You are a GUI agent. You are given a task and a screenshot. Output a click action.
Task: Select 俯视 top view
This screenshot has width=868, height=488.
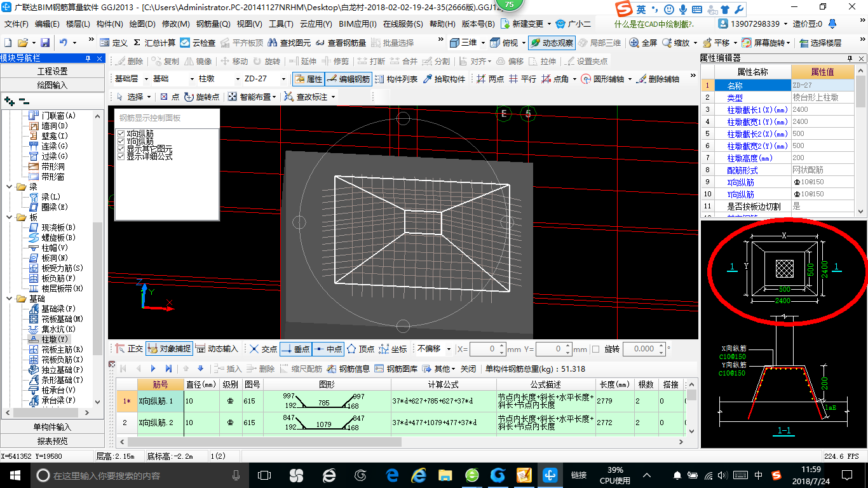pyautogui.click(x=505, y=43)
